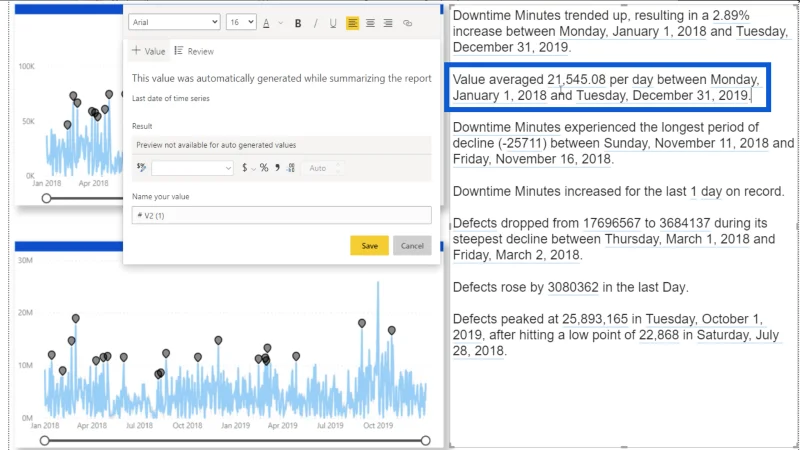Toggle italic formatting
Image resolution: width=800 pixels, height=450 pixels.
tap(315, 23)
